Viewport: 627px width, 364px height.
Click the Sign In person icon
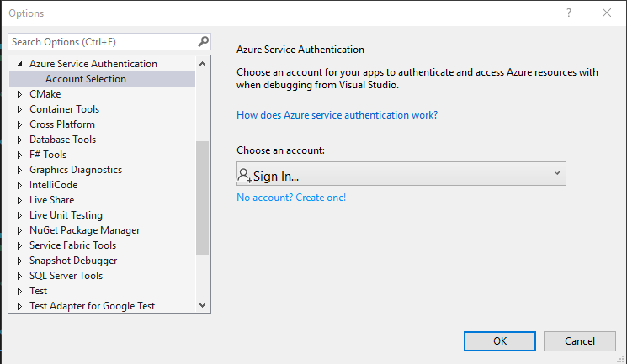[x=244, y=176]
